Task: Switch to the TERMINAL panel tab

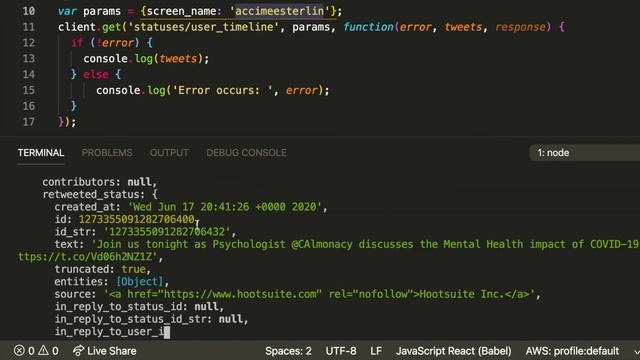Action: 41,153
